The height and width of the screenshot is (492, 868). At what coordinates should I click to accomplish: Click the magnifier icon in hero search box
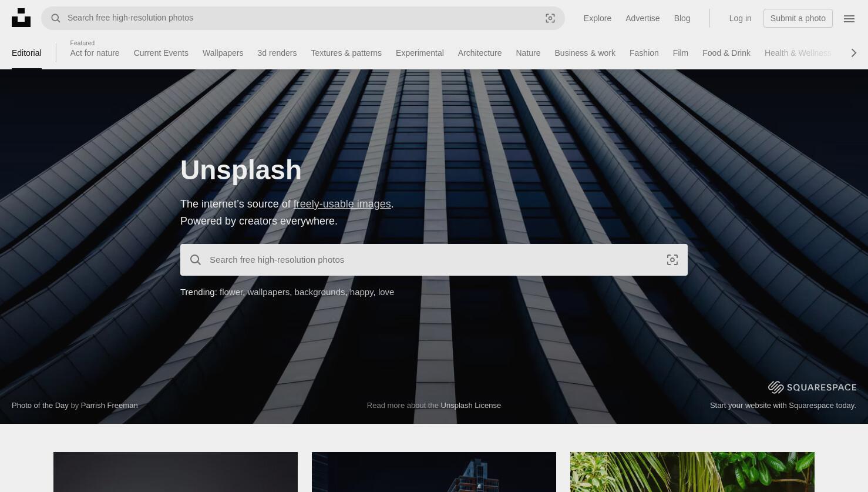(x=196, y=260)
